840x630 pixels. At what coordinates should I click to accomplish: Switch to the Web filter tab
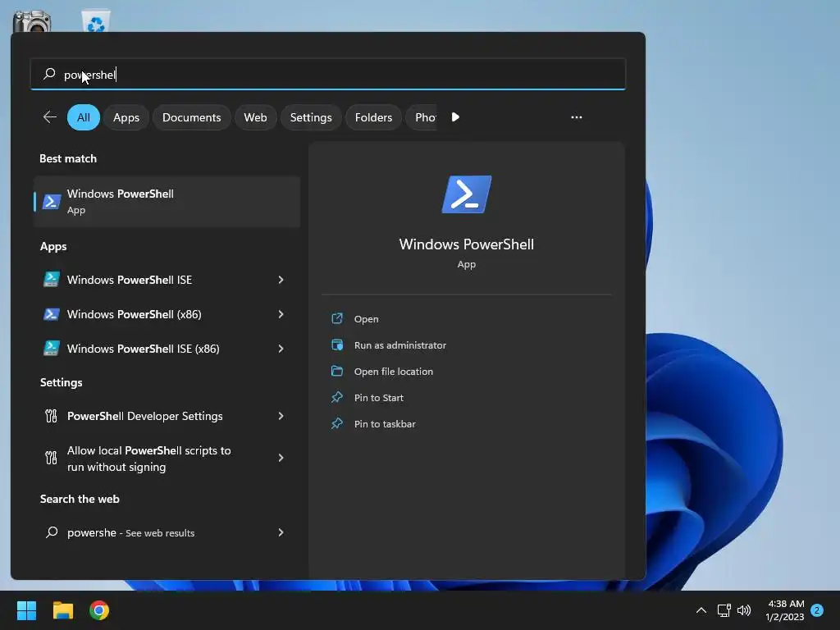click(255, 117)
